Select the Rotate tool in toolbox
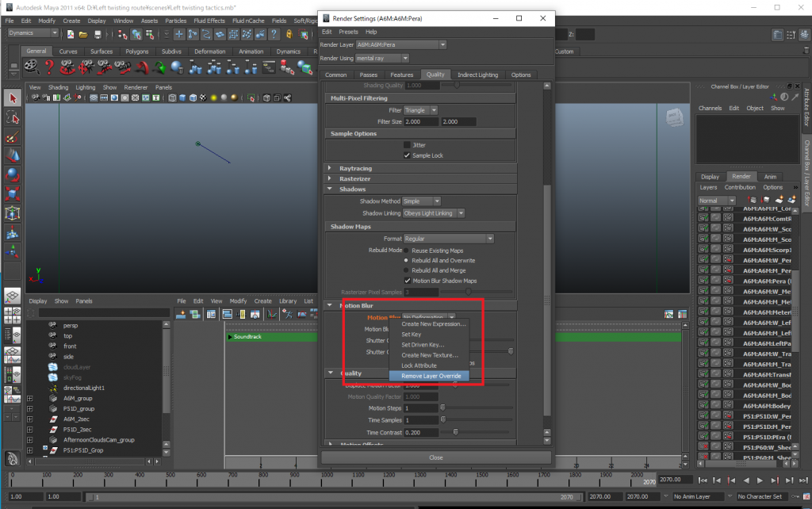The image size is (812, 509). pos(13,175)
